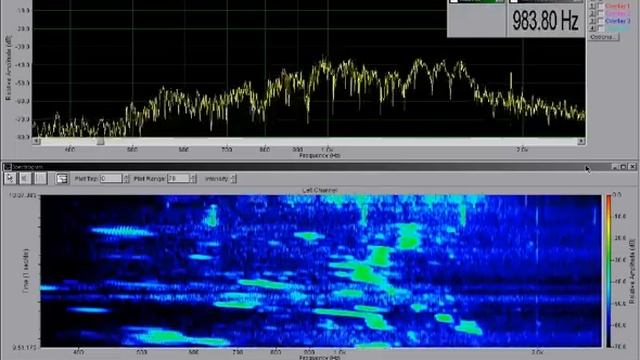This screenshot has width=640, height=360.
Task: Click the spectrum horizontal scrollbar thumb
Action: point(100,141)
